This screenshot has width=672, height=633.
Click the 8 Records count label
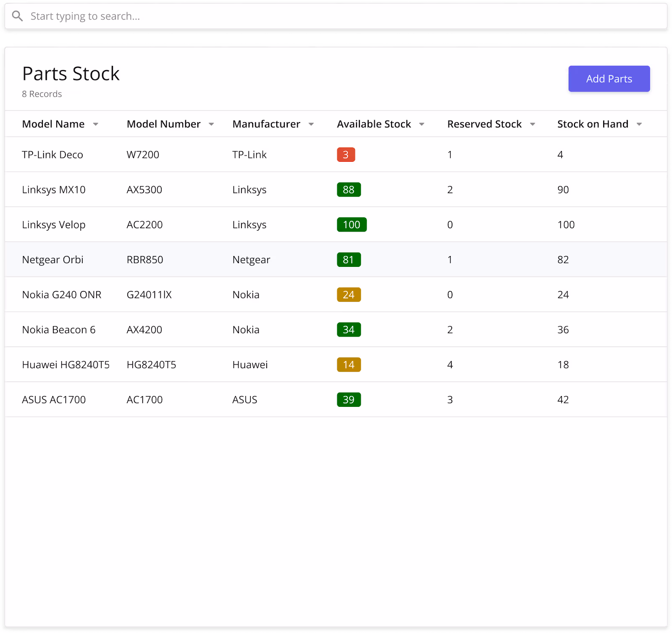click(x=42, y=94)
